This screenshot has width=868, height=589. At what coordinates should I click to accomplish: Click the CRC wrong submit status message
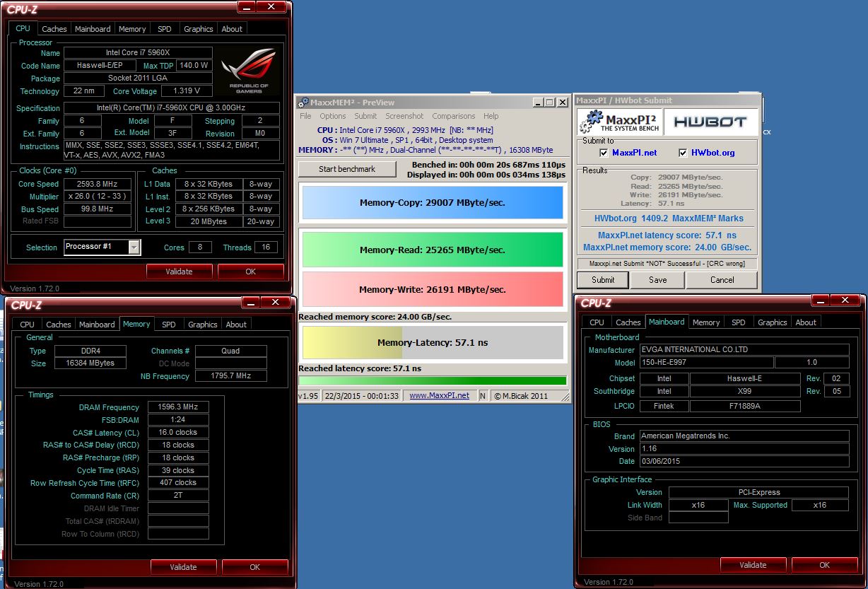tap(667, 264)
